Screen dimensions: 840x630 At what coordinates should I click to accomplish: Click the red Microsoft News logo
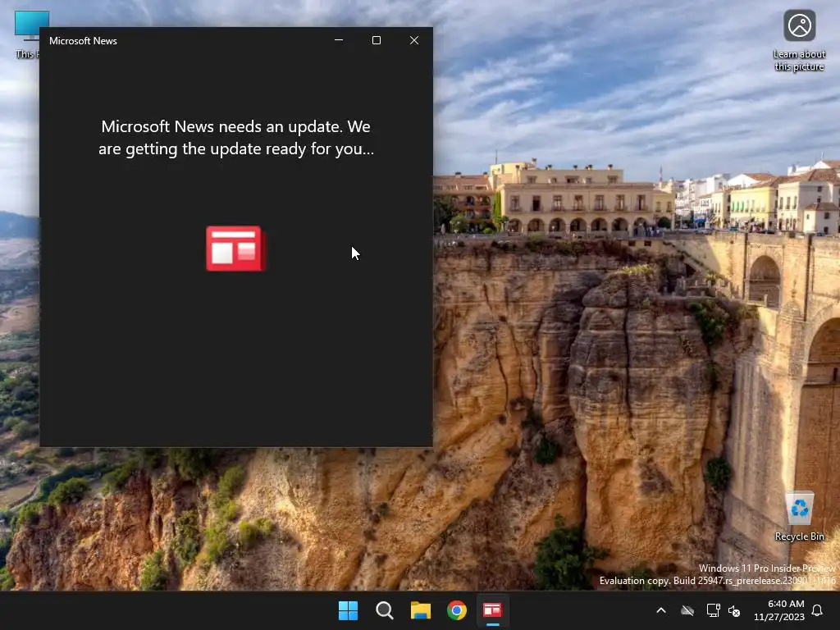[x=235, y=249]
